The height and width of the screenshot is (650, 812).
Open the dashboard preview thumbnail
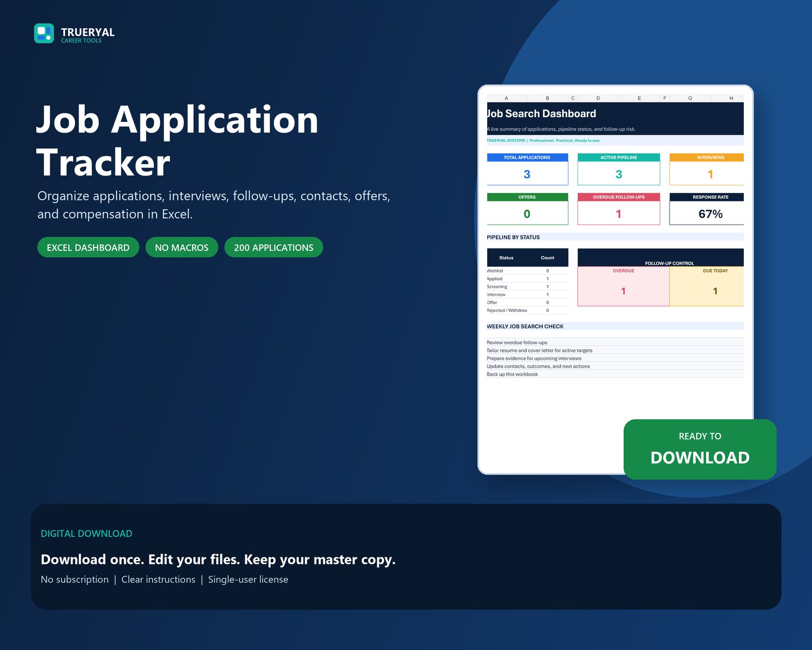tap(615, 279)
